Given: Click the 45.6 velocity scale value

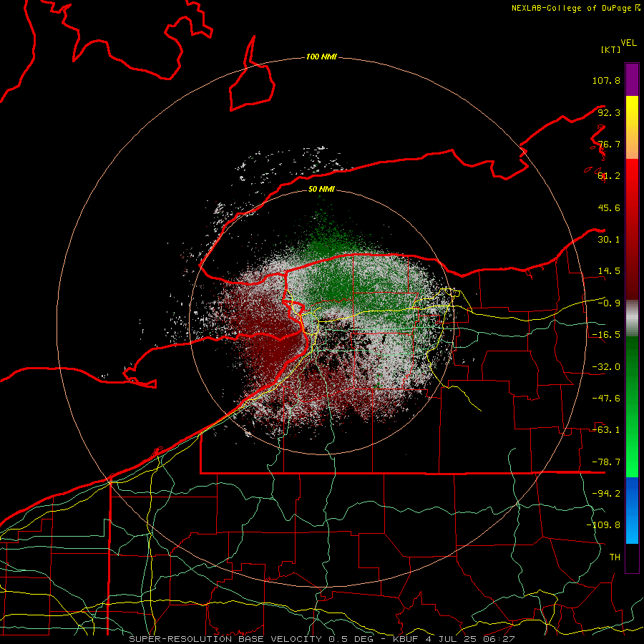Looking at the screenshot, I should click(x=609, y=208).
